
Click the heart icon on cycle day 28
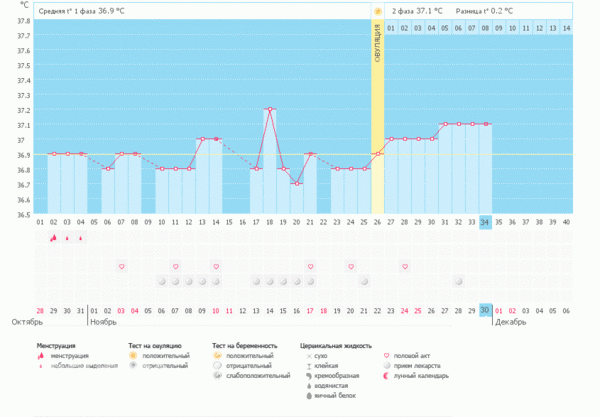(404, 267)
